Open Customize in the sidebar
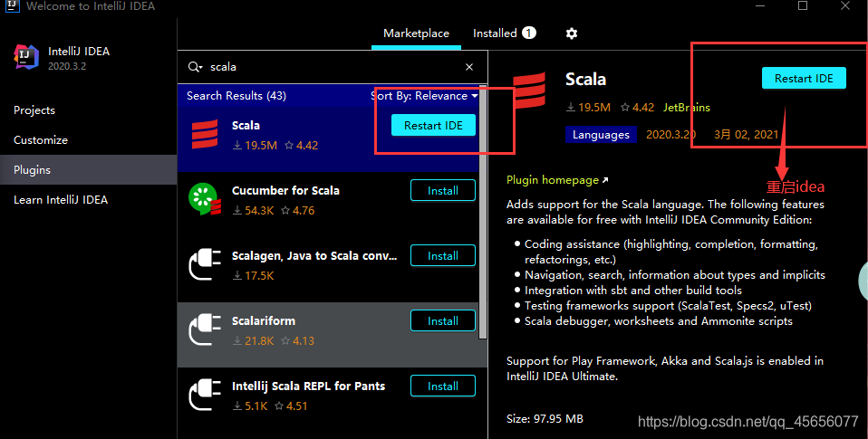 point(41,140)
